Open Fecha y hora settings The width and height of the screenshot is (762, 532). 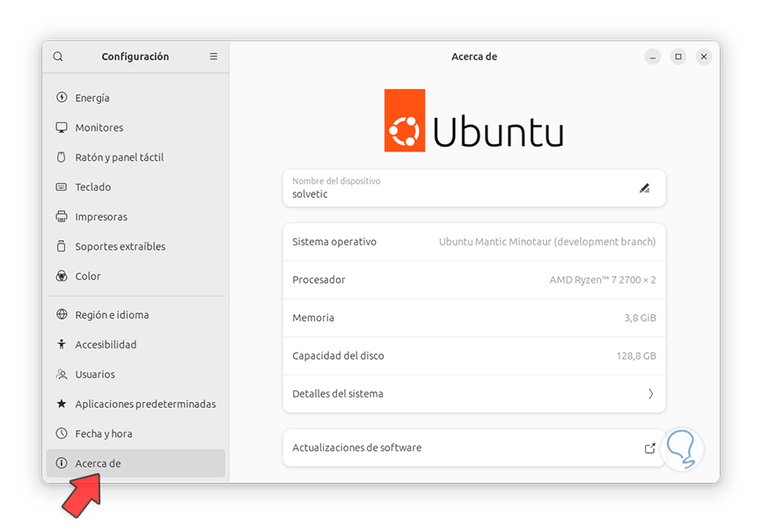(103, 434)
